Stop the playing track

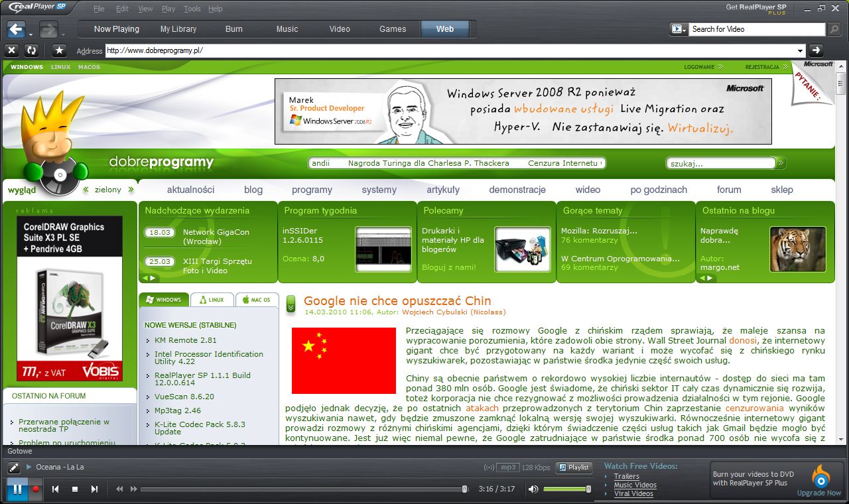click(75, 489)
